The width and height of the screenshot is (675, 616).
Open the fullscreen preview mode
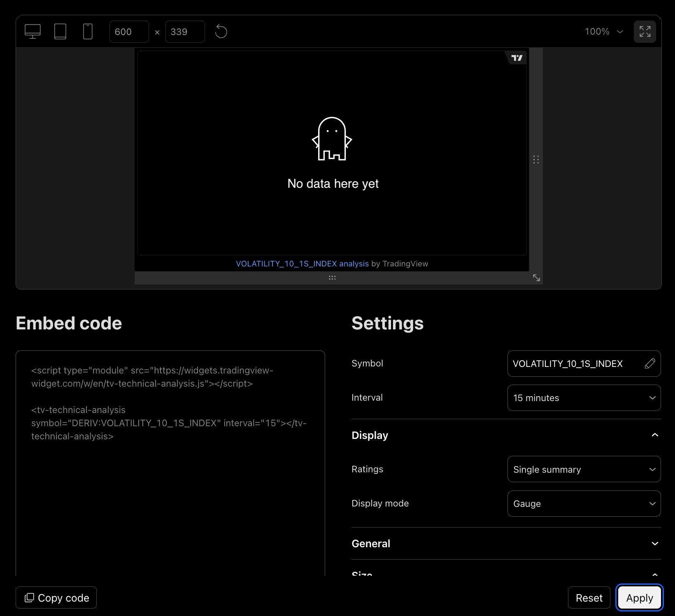pos(645,32)
